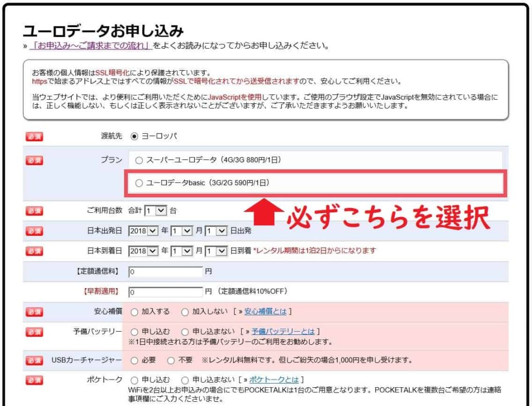Image resolution: width=532 pixels, height=406 pixels.
Task: Select 不要 for USBカーチャージャー
Action: coord(171,360)
